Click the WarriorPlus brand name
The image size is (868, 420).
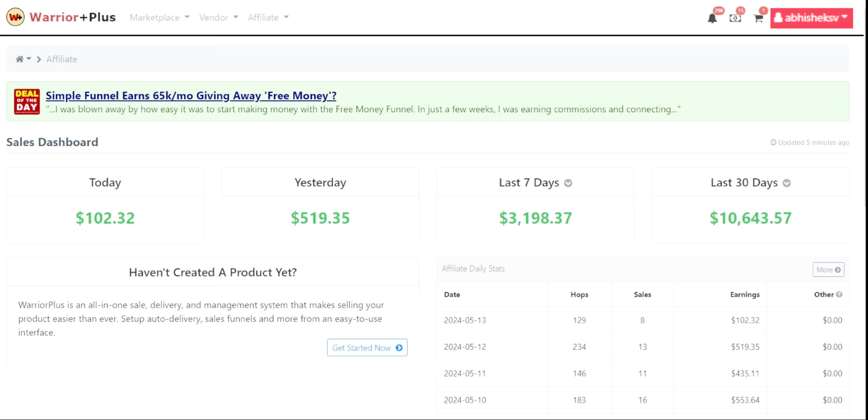[73, 17]
